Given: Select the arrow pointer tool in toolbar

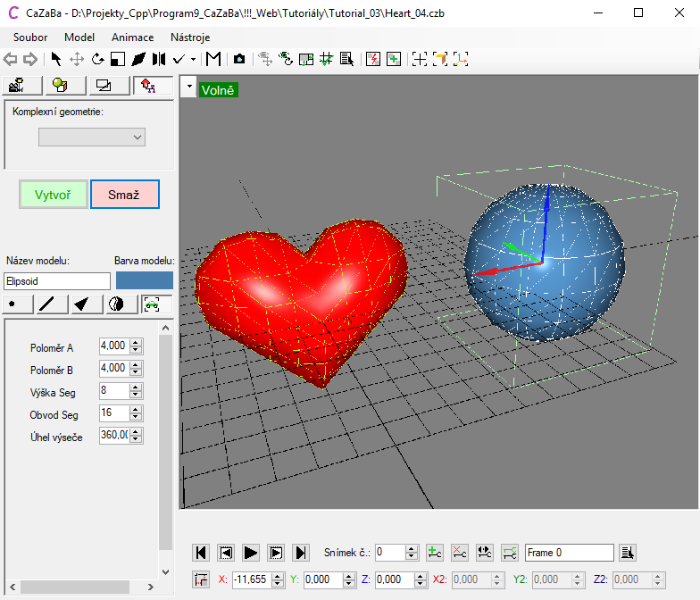Looking at the screenshot, I should pos(56,59).
